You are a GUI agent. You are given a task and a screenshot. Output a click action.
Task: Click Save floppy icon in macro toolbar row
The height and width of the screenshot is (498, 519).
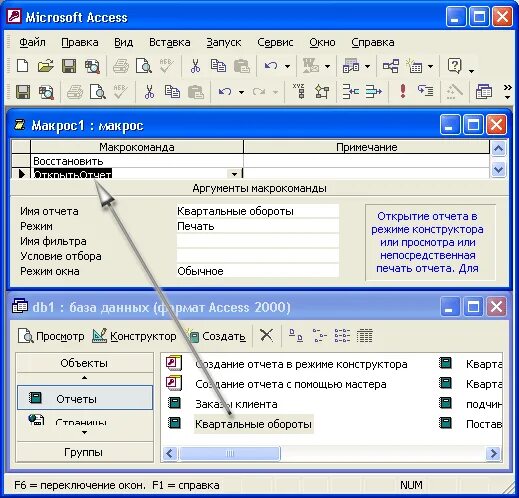[x=23, y=92]
